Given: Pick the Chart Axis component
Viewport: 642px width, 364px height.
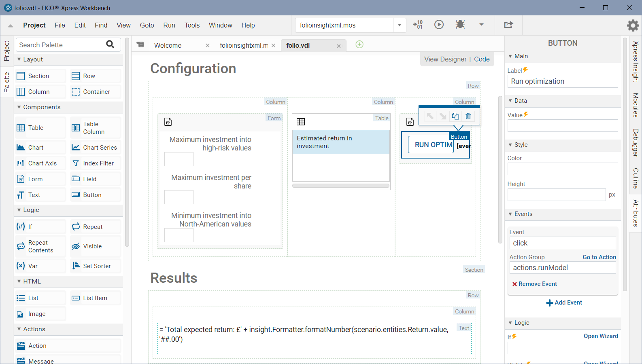Looking at the screenshot, I should point(40,163).
